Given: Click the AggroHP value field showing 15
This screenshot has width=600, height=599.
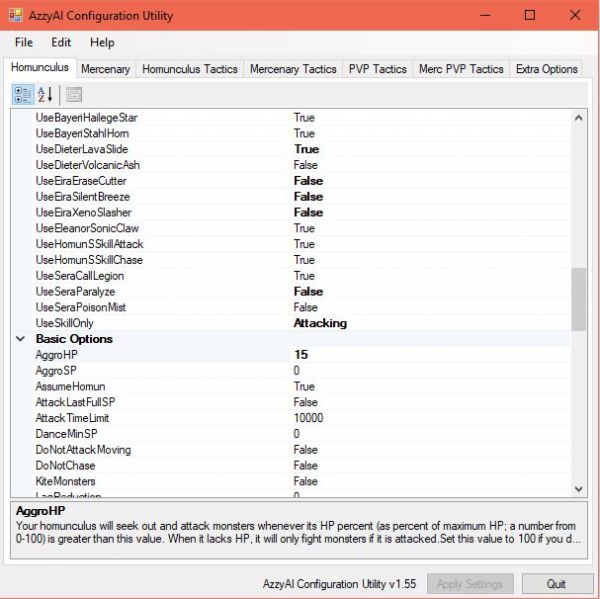Looking at the screenshot, I should point(300,355).
